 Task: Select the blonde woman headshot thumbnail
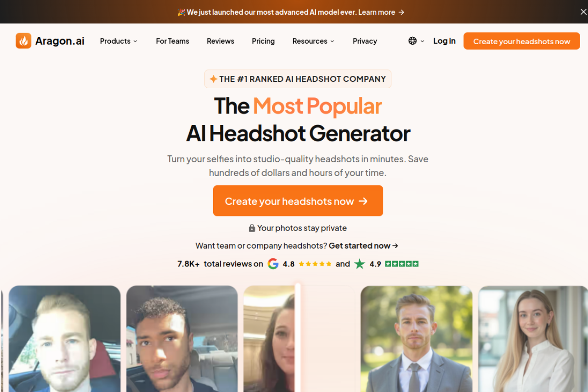533,339
